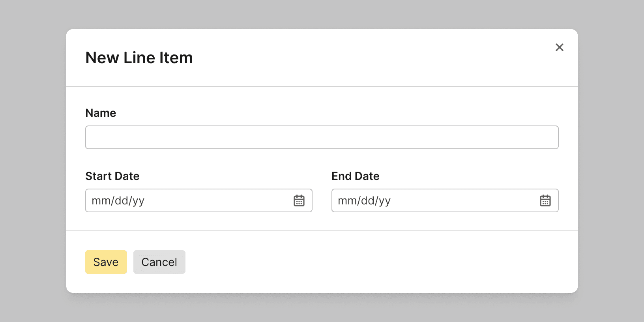Click the Name field label
Image resolution: width=644 pixels, height=322 pixels.
(x=101, y=113)
